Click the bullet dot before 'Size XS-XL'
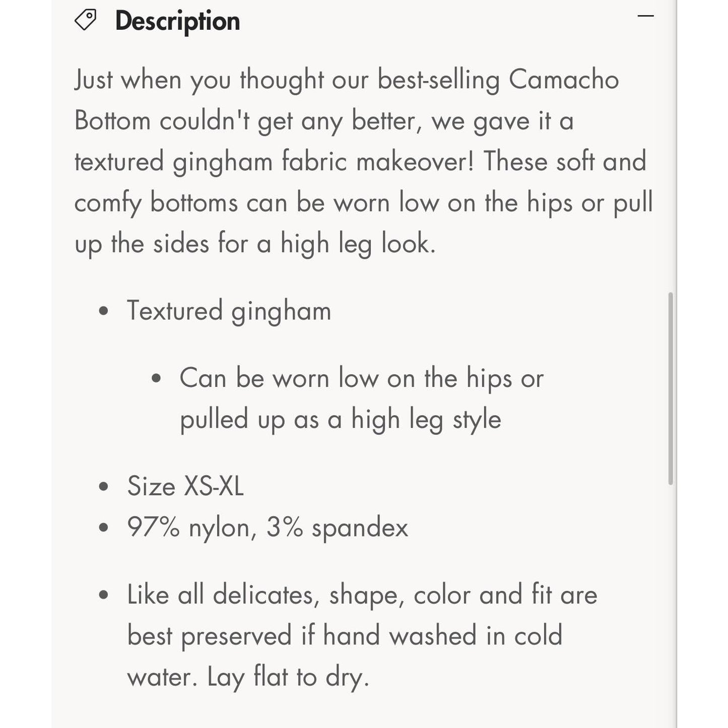This screenshot has height=728, width=728. 104,487
